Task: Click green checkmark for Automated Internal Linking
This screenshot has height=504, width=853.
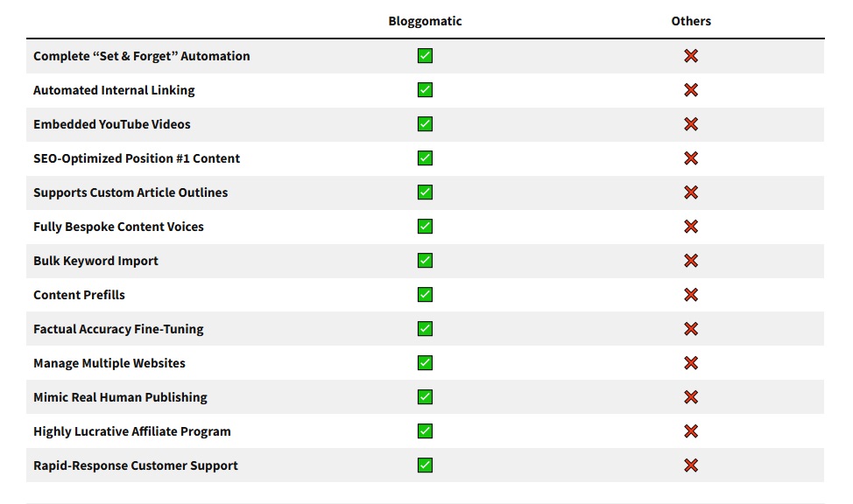Action: pyautogui.click(x=425, y=90)
